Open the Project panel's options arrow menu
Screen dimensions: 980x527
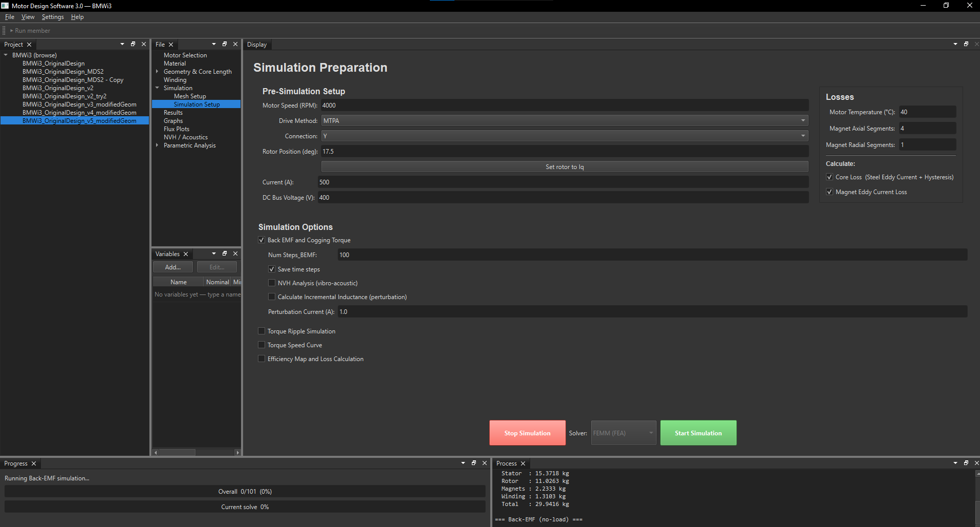(x=122, y=44)
